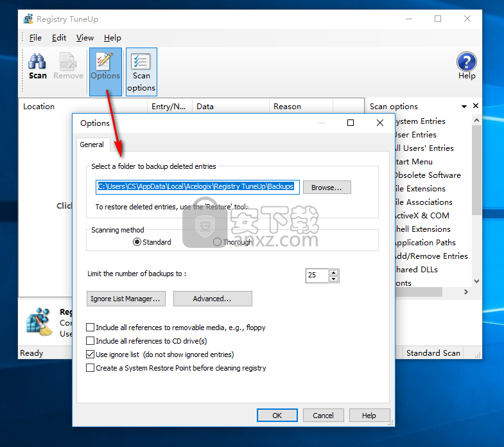Click the backup folder path field
The image size is (504, 447).
click(x=197, y=187)
